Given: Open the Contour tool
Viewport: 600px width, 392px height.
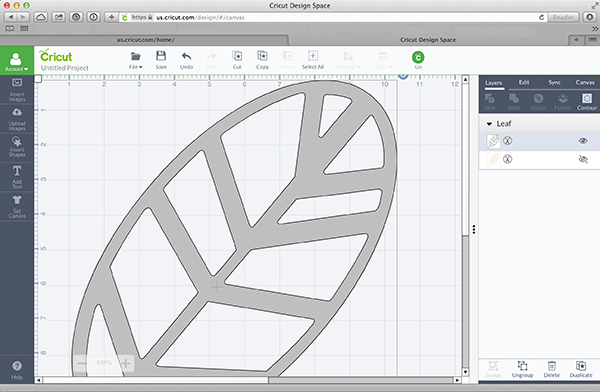Looking at the screenshot, I should [587, 102].
